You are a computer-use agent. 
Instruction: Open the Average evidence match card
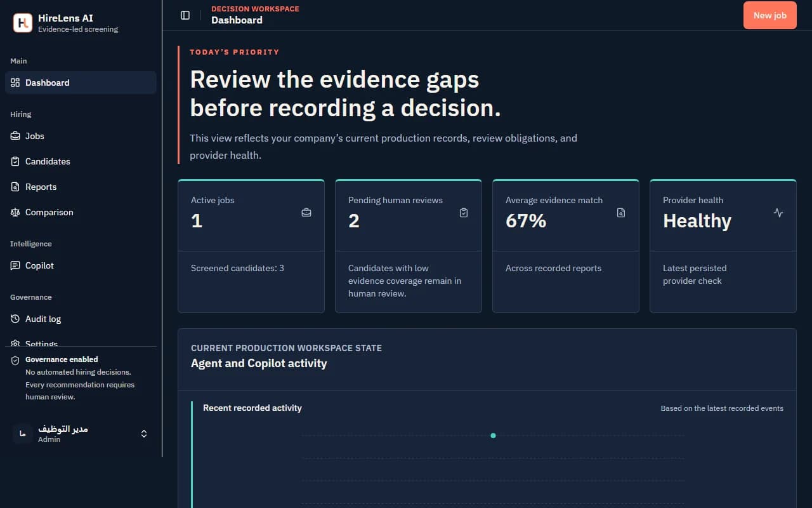tap(566, 246)
